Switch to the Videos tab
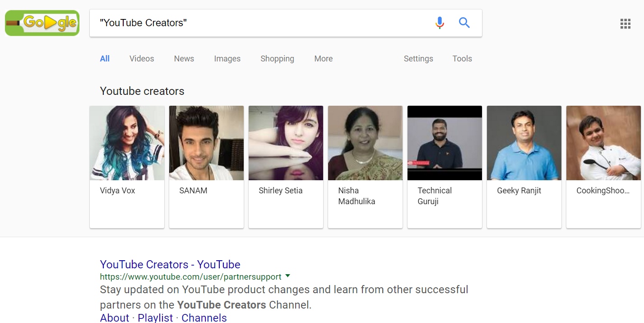Viewport: 644px width, 323px height. 142,59
